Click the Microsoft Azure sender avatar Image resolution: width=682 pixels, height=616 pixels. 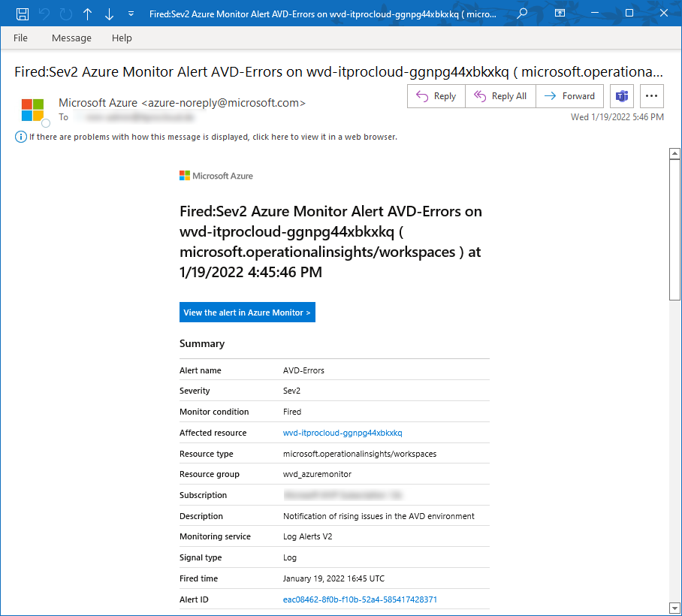pyautogui.click(x=32, y=110)
